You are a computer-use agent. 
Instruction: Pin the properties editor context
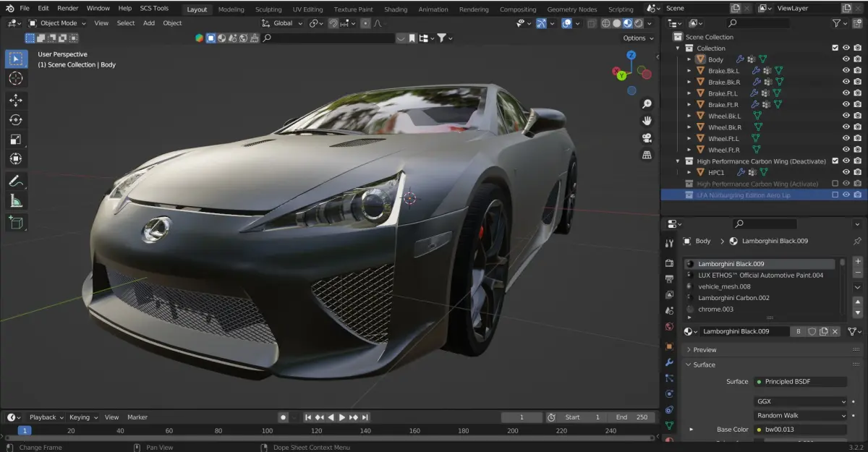[858, 241]
